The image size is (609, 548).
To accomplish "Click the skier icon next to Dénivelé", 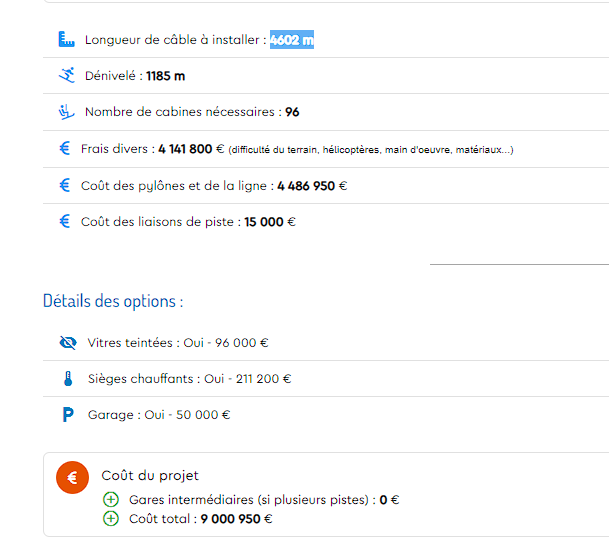I will tap(67, 75).
